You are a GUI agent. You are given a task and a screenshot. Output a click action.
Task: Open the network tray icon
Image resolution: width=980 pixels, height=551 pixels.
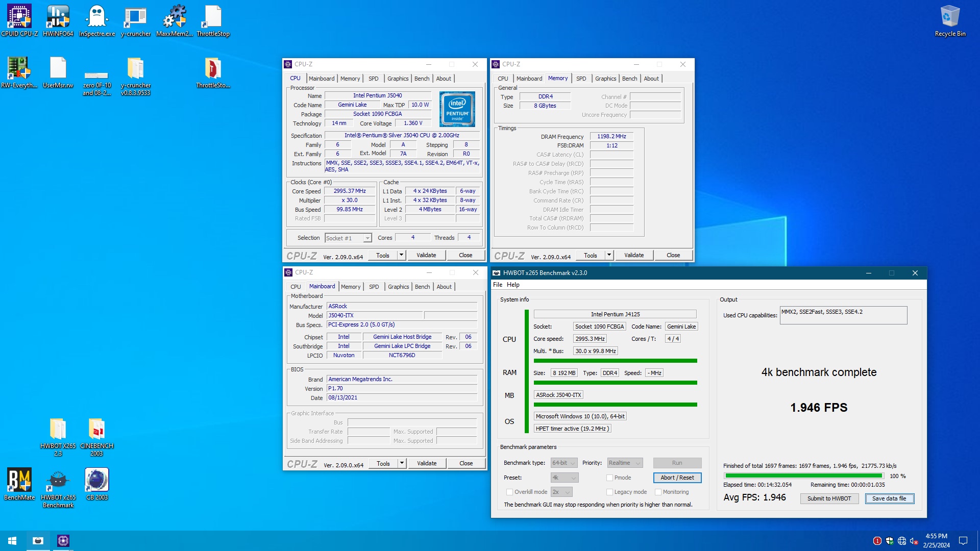(x=902, y=541)
